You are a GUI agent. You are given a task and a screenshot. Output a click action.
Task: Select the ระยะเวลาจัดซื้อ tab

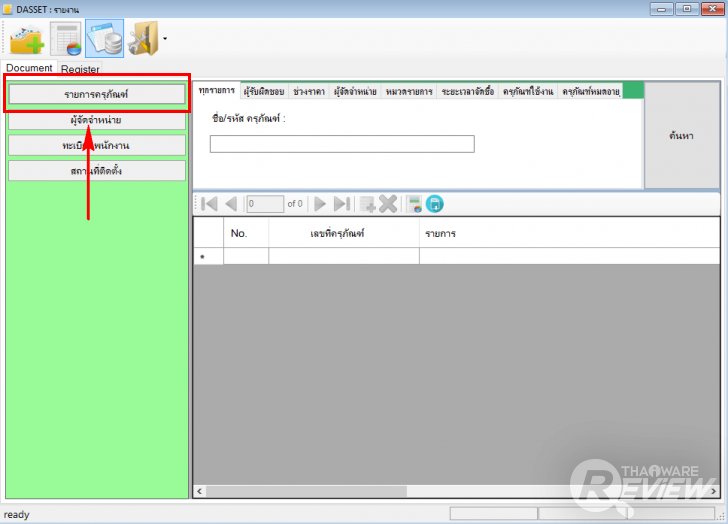(468, 91)
